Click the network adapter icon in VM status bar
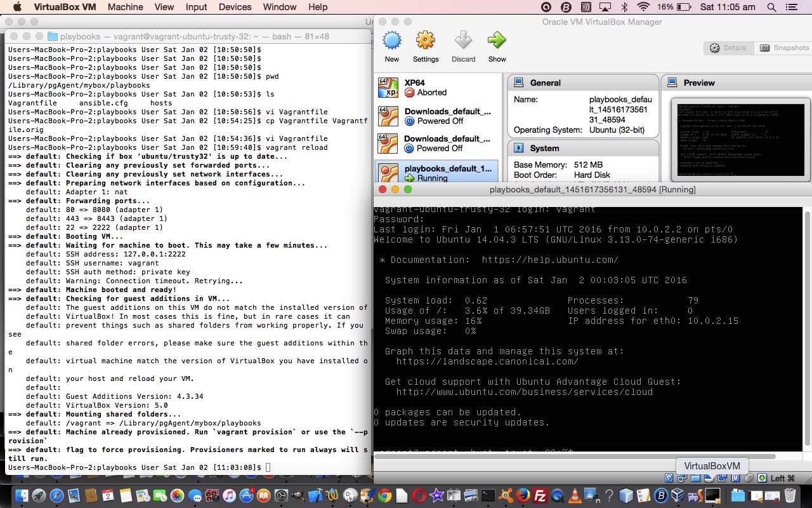Viewport: 812px width, 508px height. click(x=682, y=478)
